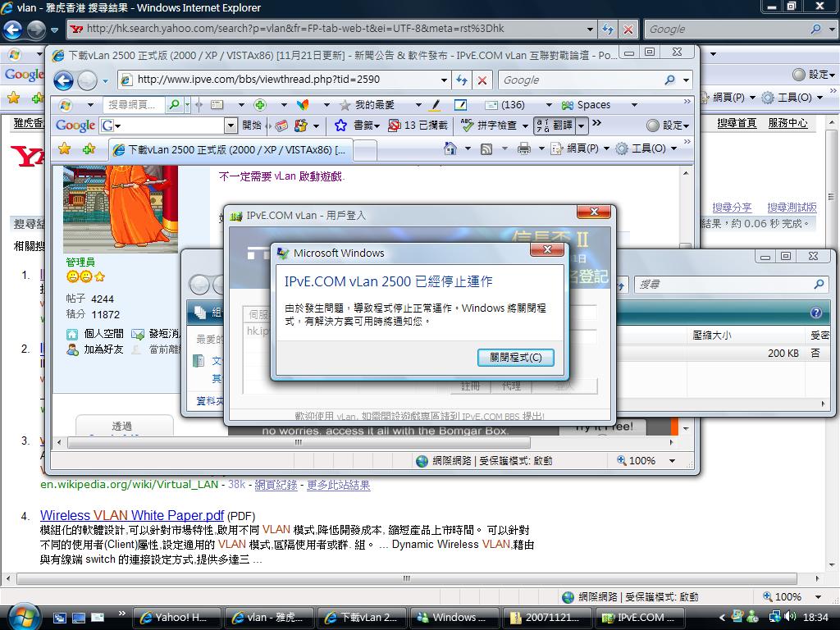This screenshot has width=840, height=630.
Task: Open Explorer window help question icon
Action: click(816, 313)
